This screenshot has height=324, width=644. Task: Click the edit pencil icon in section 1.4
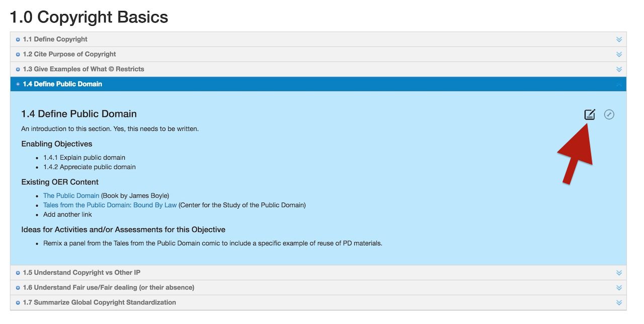tap(590, 114)
